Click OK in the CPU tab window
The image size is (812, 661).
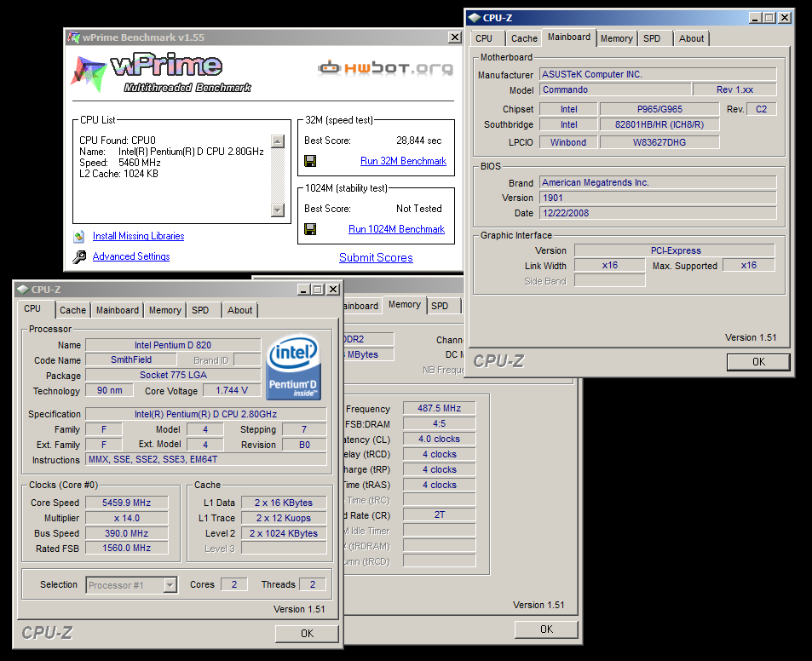pos(307,633)
